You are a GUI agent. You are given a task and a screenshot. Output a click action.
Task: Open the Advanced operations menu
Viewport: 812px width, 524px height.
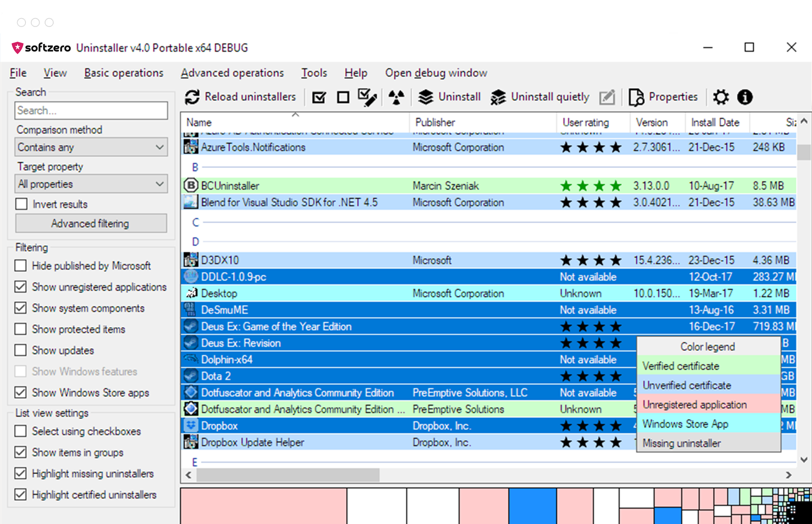(232, 73)
